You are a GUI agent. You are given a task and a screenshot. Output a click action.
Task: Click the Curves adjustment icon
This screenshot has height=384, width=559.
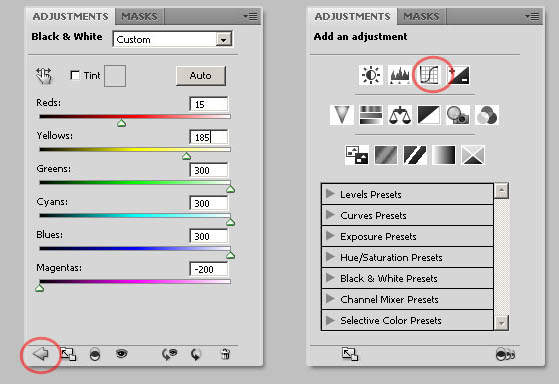[429, 75]
